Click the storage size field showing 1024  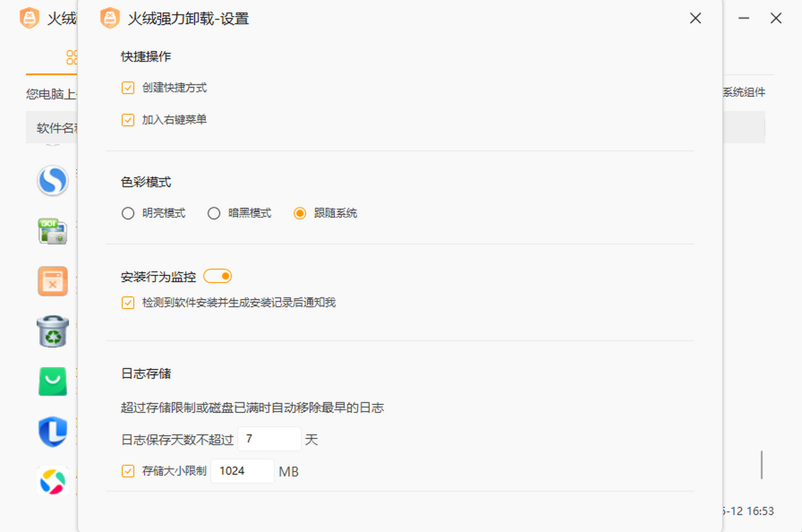click(x=243, y=471)
